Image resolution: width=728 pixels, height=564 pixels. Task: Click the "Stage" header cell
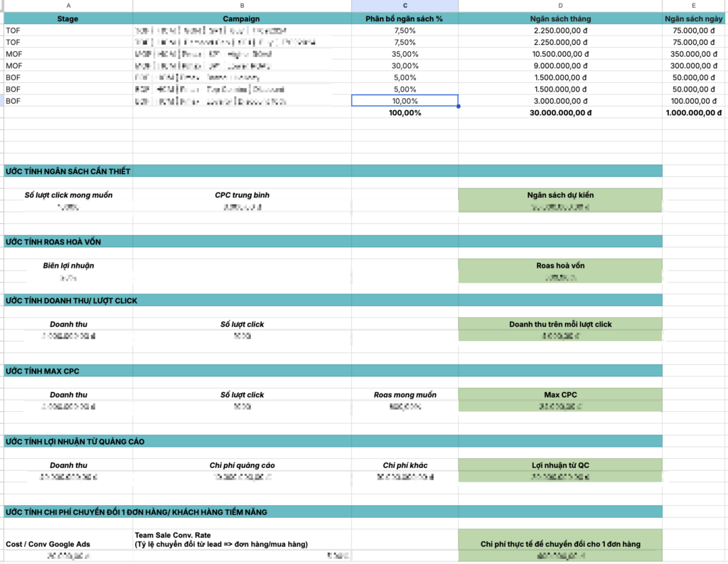(x=68, y=18)
